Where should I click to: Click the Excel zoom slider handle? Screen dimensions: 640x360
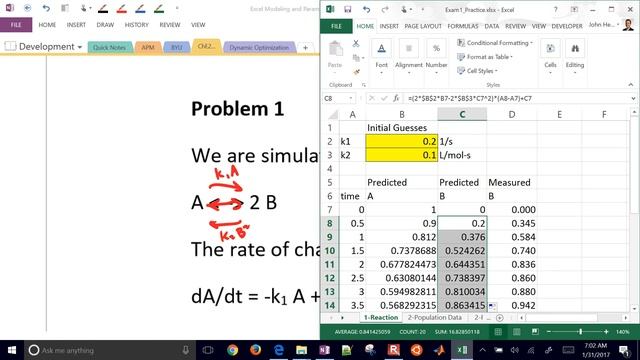(580, 332)
